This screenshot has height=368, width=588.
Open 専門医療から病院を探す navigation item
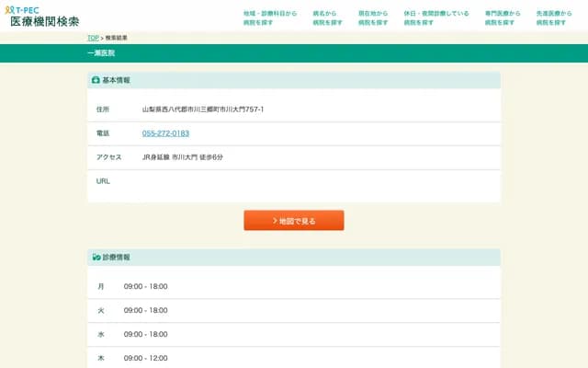(x=502, y=17)
